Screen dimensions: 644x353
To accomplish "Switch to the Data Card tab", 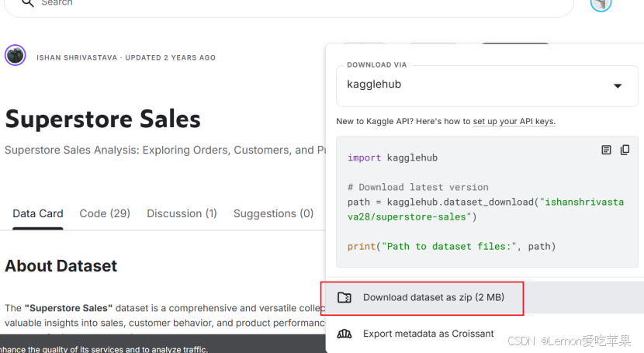I will (x=38, y=214).
